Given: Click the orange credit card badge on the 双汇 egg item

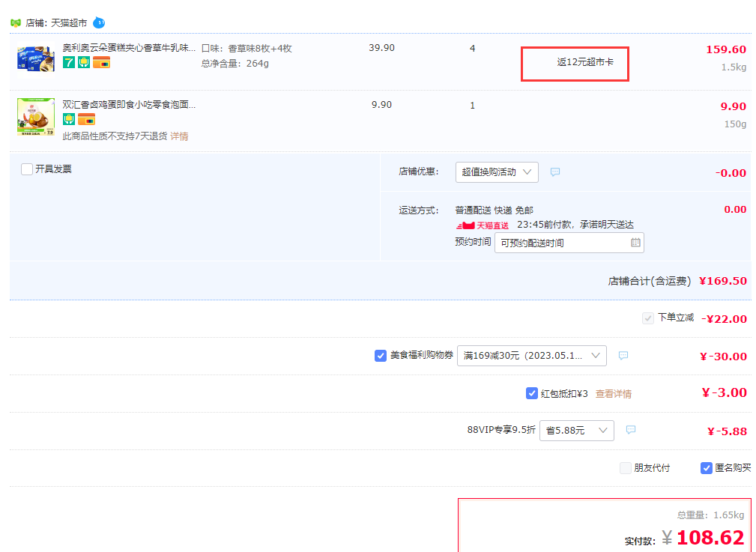Looking at the screenshot, I should 87,118.
